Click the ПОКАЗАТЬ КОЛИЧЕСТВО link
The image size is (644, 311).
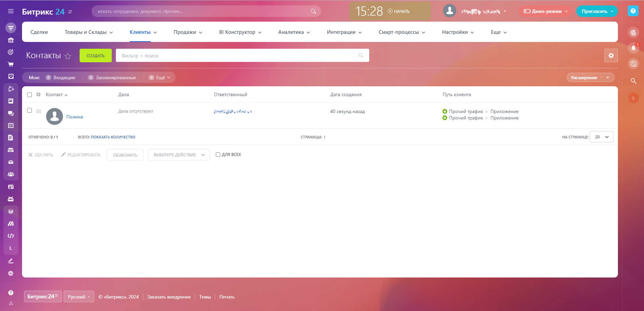[113, 137]
